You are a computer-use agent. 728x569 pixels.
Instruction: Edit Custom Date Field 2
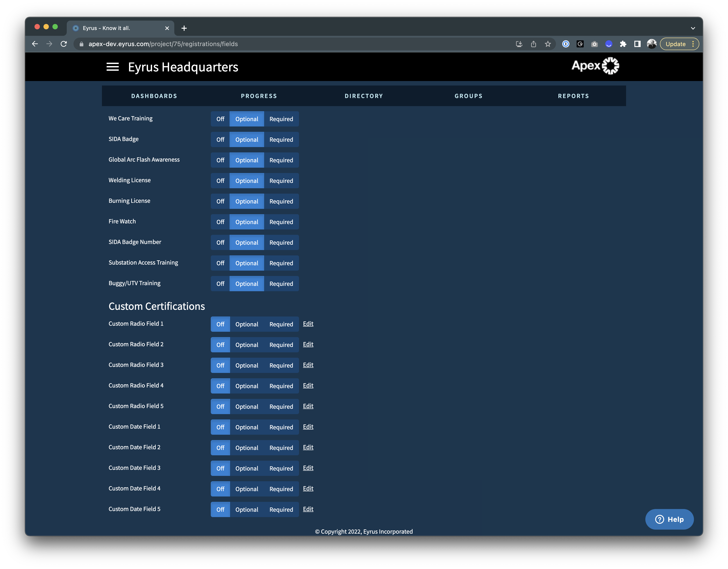tap(308, 447)
